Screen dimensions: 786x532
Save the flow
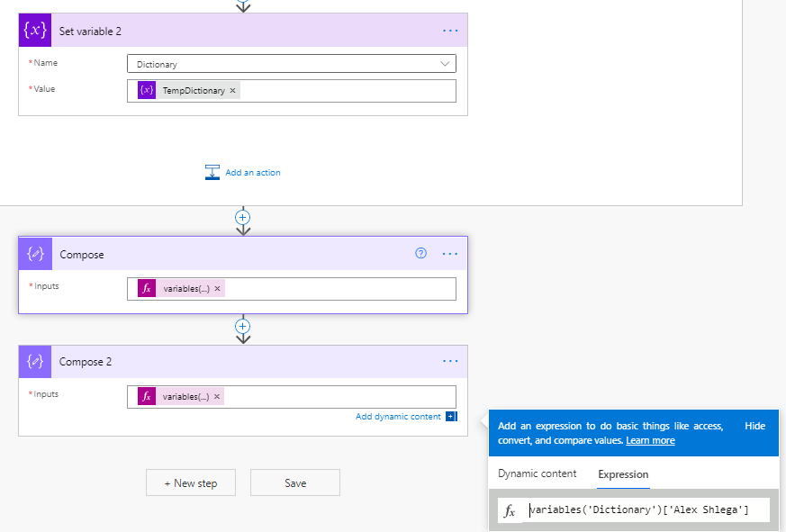[x=295, y=483]
